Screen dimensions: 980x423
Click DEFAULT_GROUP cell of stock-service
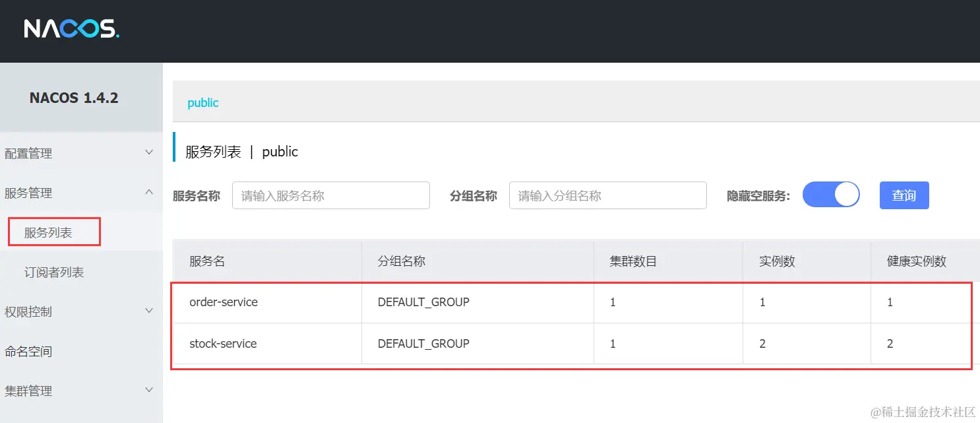423,344
